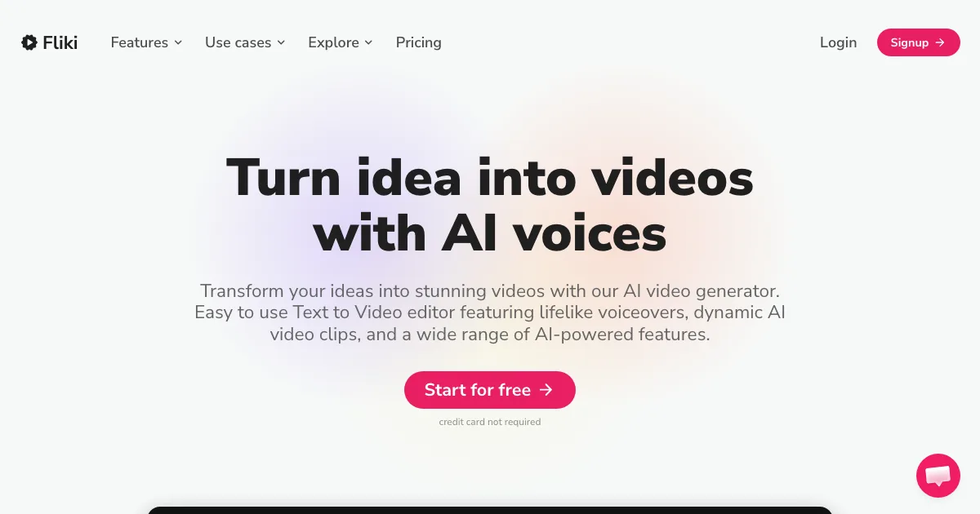The image size is (980, 514).
Task: Click the 'Transform your ideas' description paragraph
Action: 490,312
